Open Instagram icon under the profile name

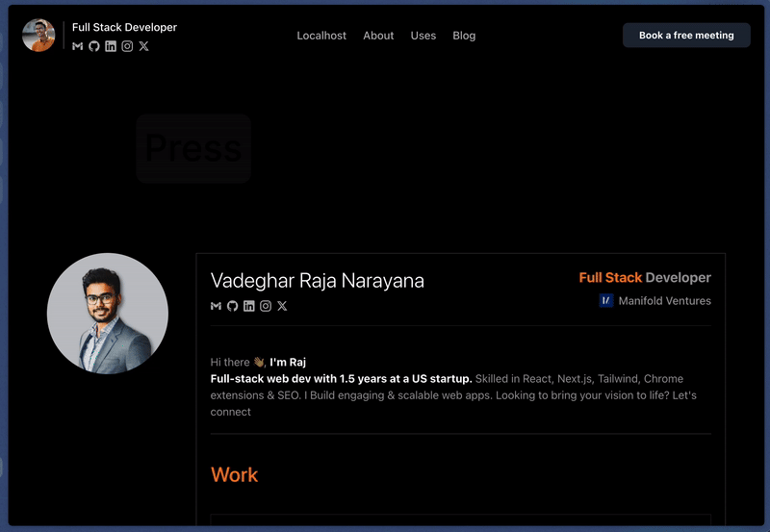tap(266, 306)
